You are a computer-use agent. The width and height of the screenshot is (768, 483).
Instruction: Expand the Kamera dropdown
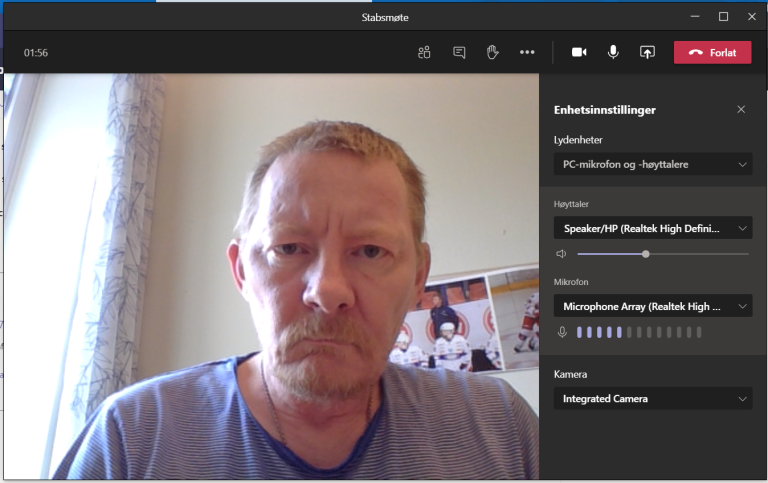[x=652, y=398]
